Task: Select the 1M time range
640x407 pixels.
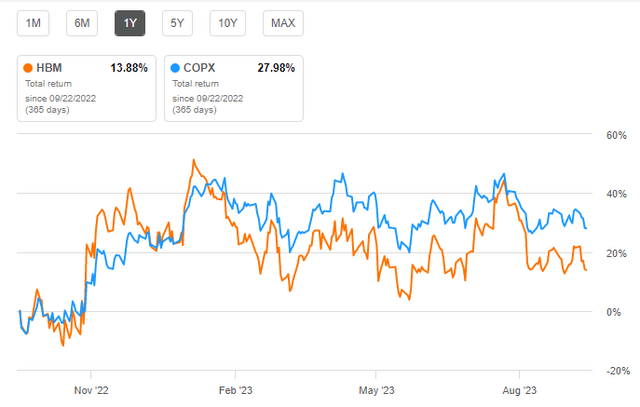Action: [x=34, y=23]
